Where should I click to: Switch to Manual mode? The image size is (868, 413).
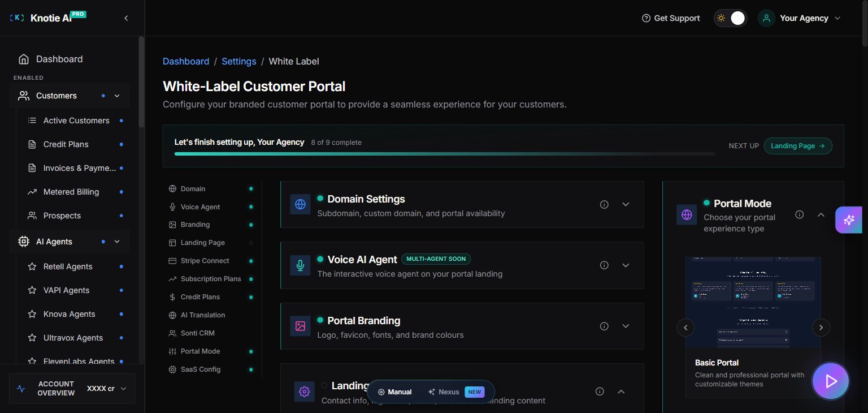tap(395, 392)
